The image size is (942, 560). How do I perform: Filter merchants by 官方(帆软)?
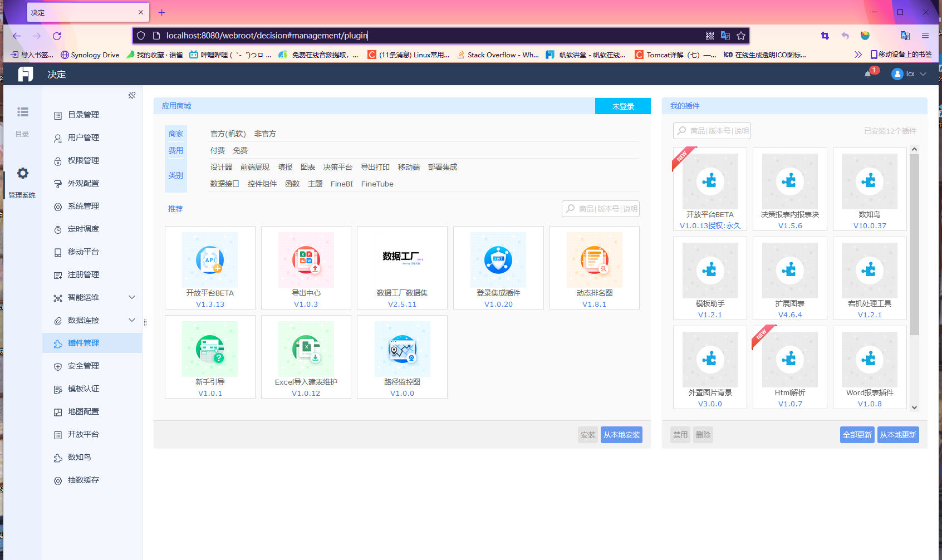click(x=228, y=134)
